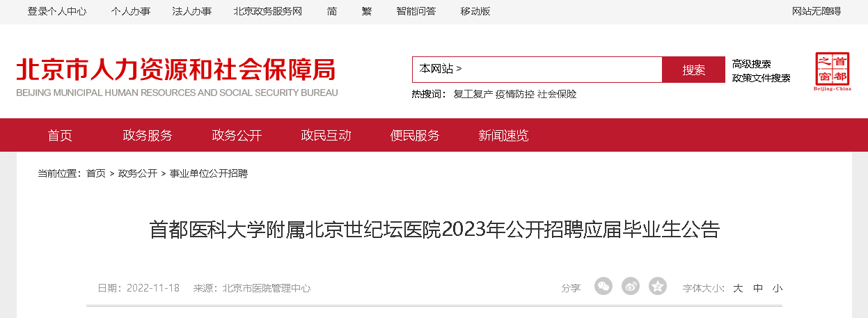
Task: Share article via WeChat icon
Action: click(603, 286)
